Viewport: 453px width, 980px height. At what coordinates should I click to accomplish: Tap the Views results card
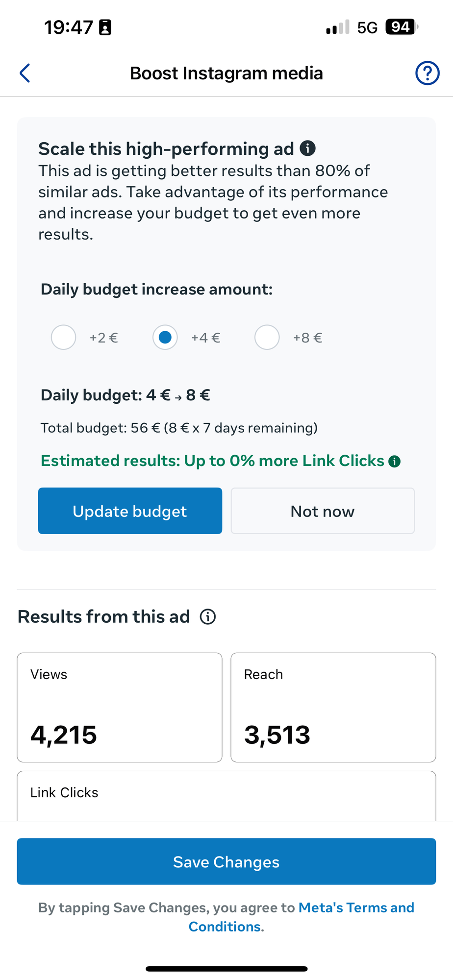click(x=120, y=707)
